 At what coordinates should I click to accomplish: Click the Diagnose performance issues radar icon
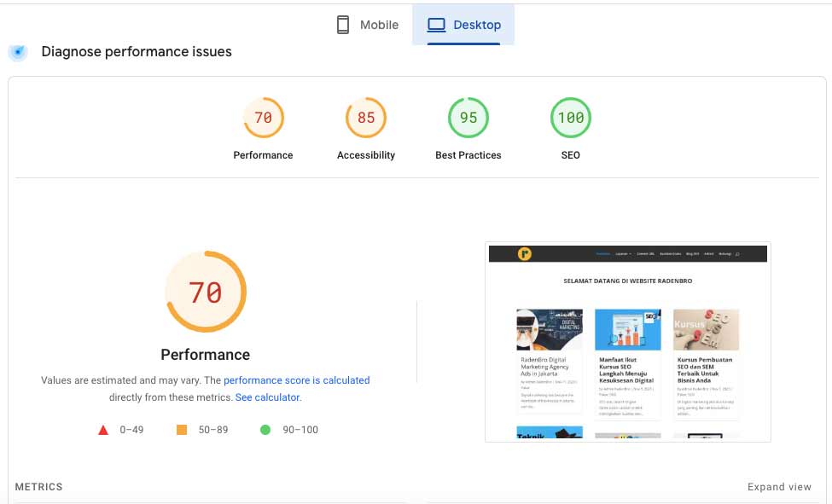[x=18, y=52]
